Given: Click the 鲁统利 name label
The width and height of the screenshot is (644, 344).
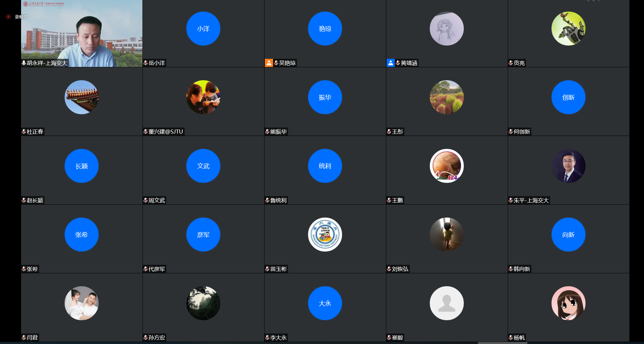Looking at the screenshot, I should [x=278, y=200].
